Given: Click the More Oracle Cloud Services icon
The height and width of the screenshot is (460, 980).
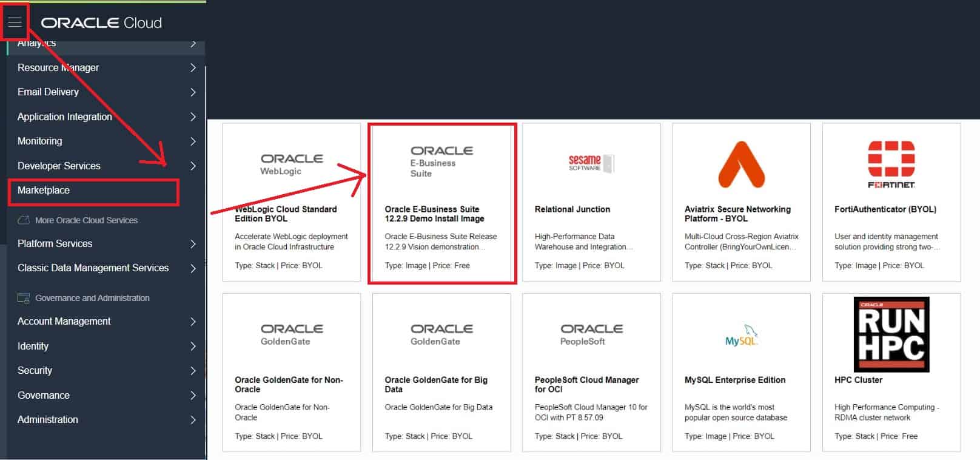Looking at the screenshot, I should tap(24, 220).
